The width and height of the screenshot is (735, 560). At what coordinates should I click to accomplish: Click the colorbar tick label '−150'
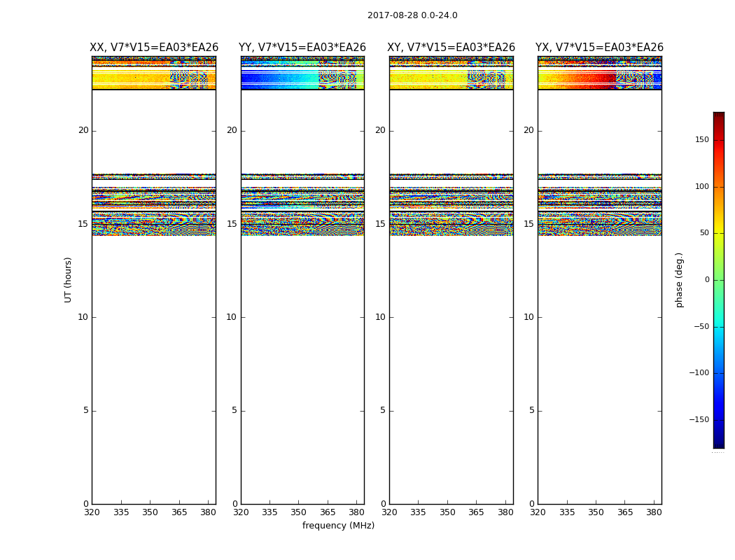[x=699, y=419]
